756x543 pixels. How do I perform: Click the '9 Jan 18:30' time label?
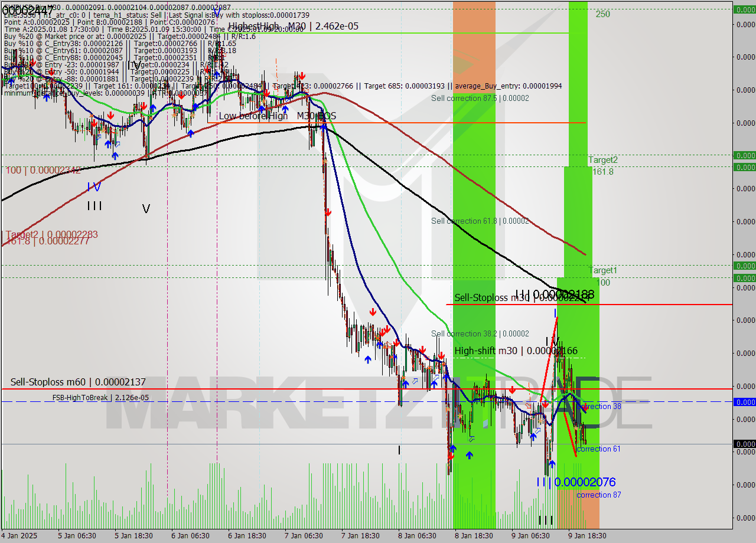click(x=587, y=536)
